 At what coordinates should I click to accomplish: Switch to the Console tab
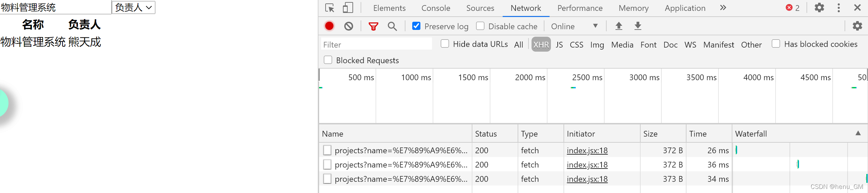(x=436, y=8)
